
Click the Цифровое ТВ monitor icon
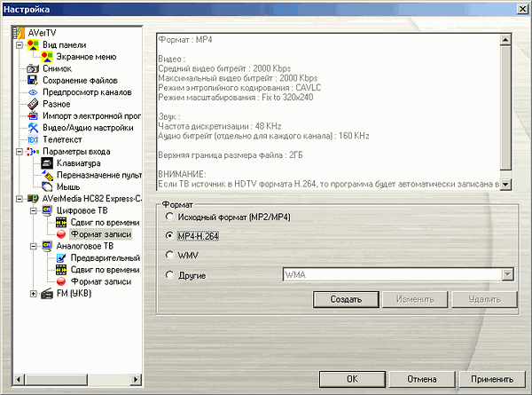click(x=47, y=210)
